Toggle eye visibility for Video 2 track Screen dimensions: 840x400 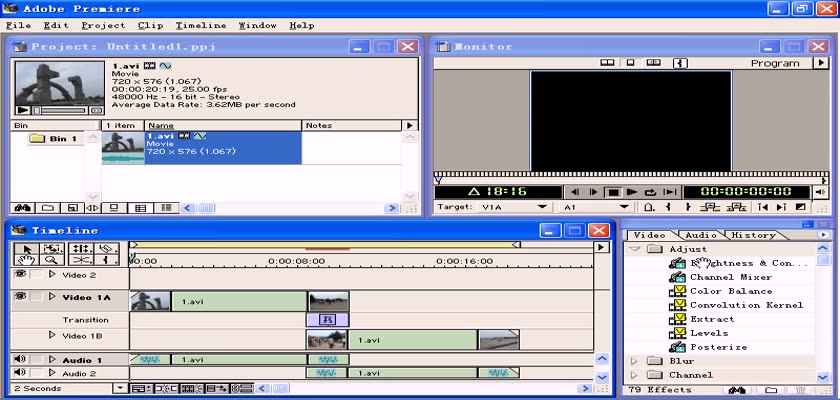20,274
